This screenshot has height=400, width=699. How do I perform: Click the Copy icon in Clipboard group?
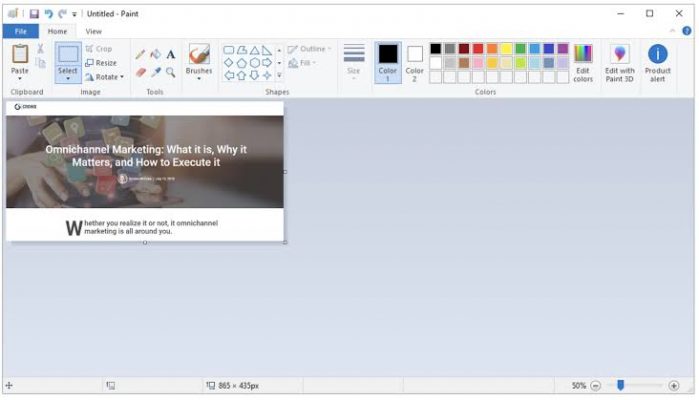(x=41, y=63)
